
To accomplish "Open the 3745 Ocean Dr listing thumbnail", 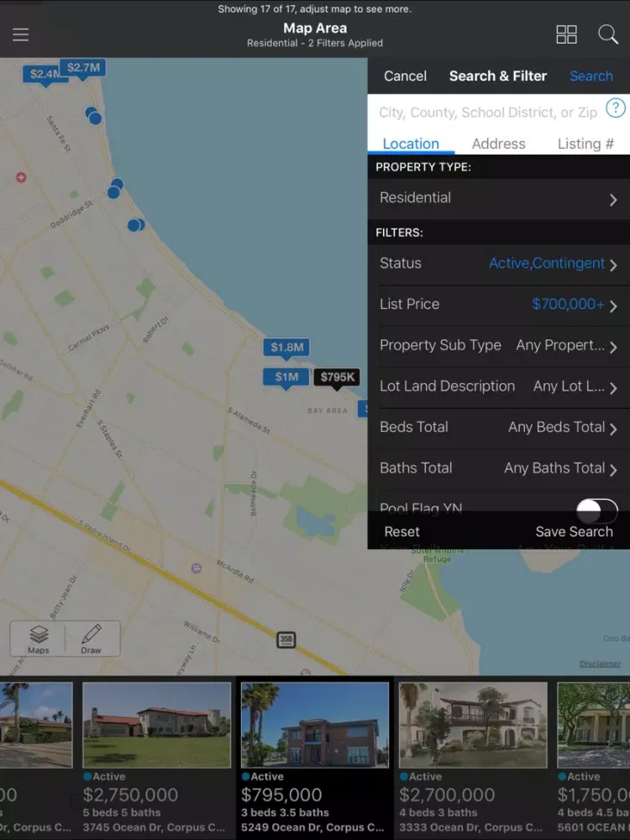I will pos(156,724).
